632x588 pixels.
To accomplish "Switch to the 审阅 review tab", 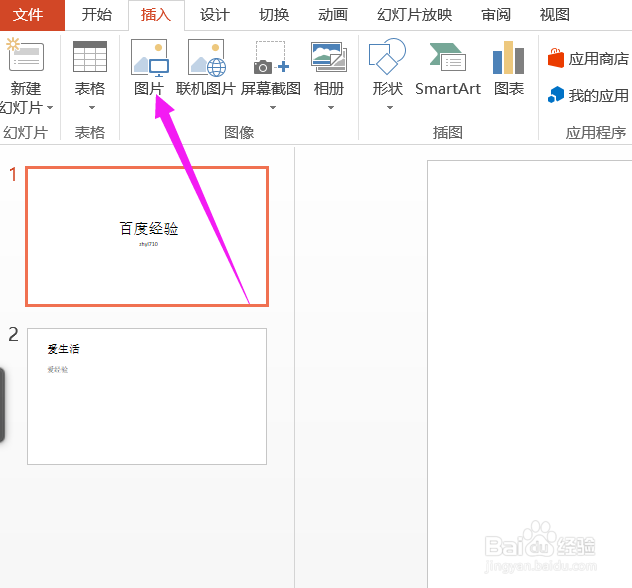I will point(496,15).
